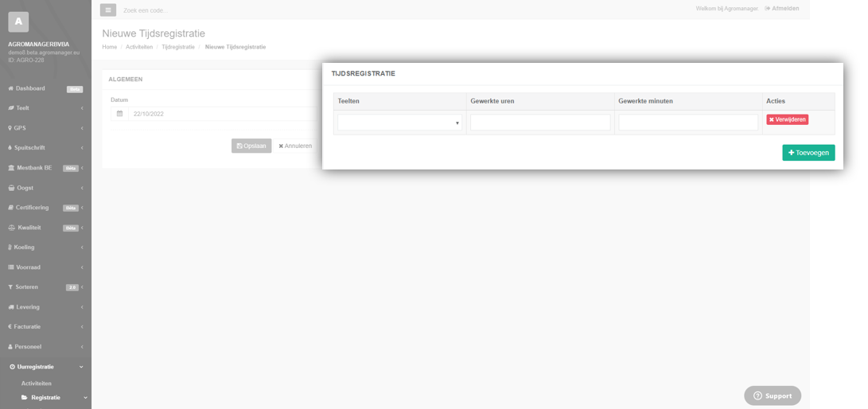
Task: Click the Spuitschrift droplet icon
Action: (10, 148)
